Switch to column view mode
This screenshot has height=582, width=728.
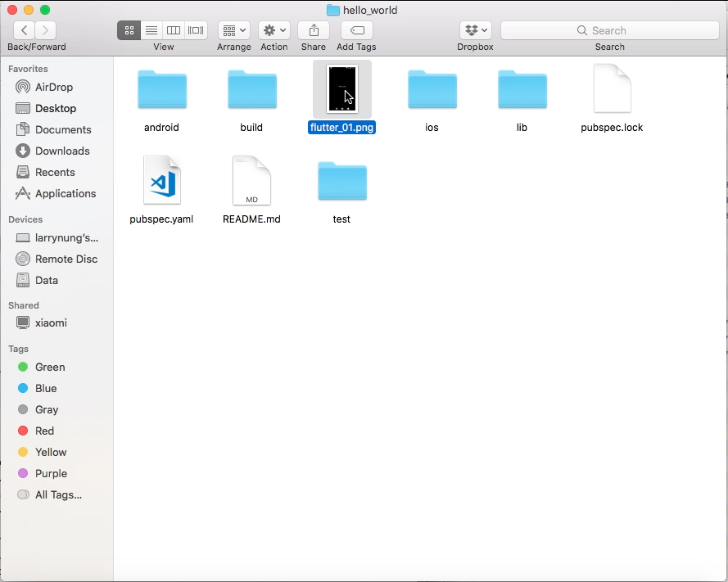pos(174,30)
